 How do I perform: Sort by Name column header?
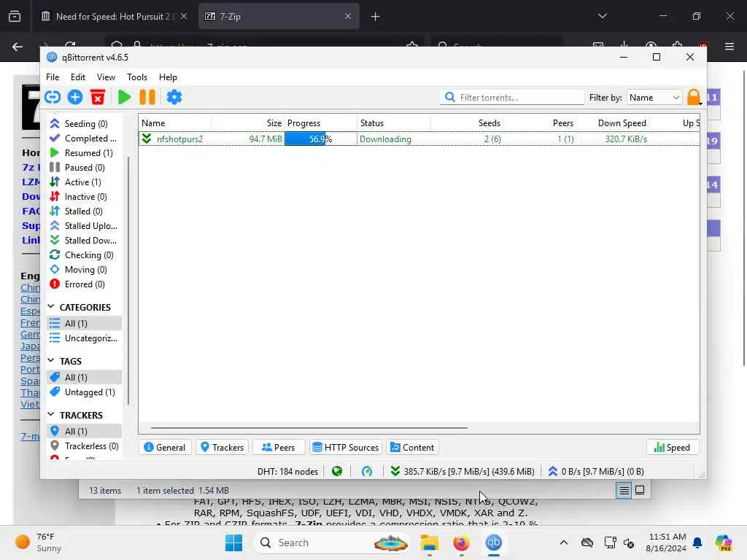[175, 122]
